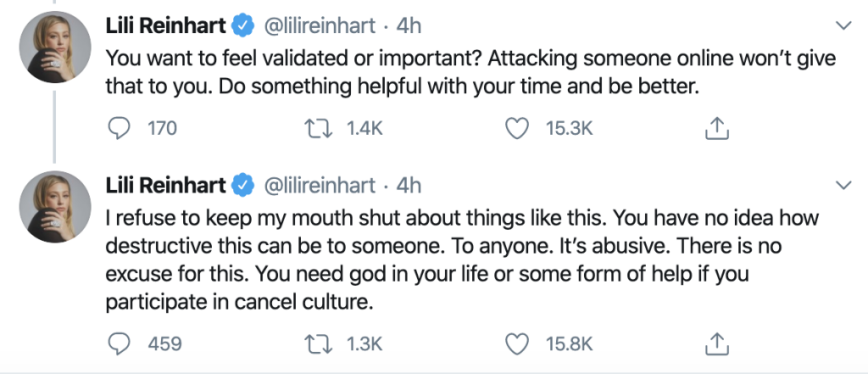This screenshot has width=868, height=374.
Task: Share the second tweet via share icon
Action: click(717, 343)
